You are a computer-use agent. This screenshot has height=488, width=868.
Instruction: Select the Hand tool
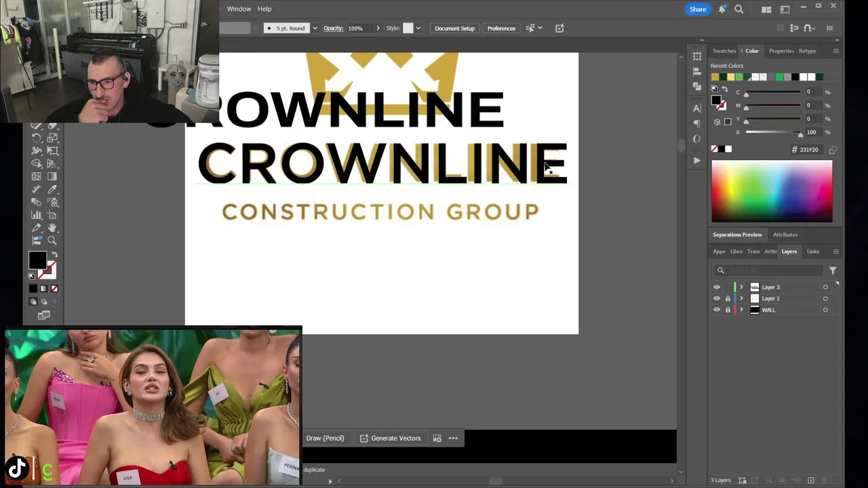[52, 228]
